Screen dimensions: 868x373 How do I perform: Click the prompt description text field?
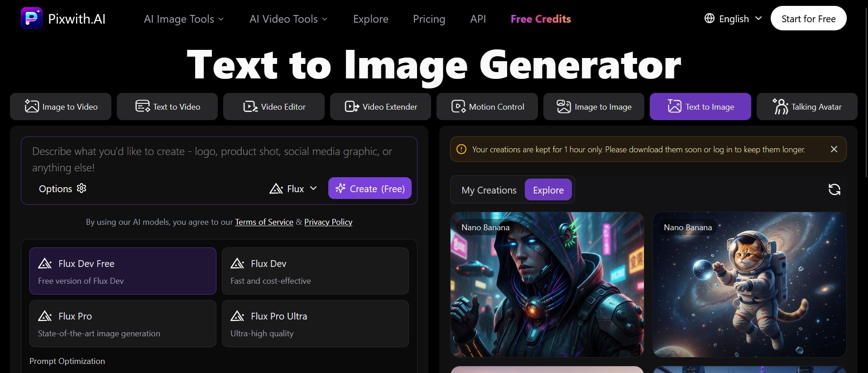[x=219, y=160]
